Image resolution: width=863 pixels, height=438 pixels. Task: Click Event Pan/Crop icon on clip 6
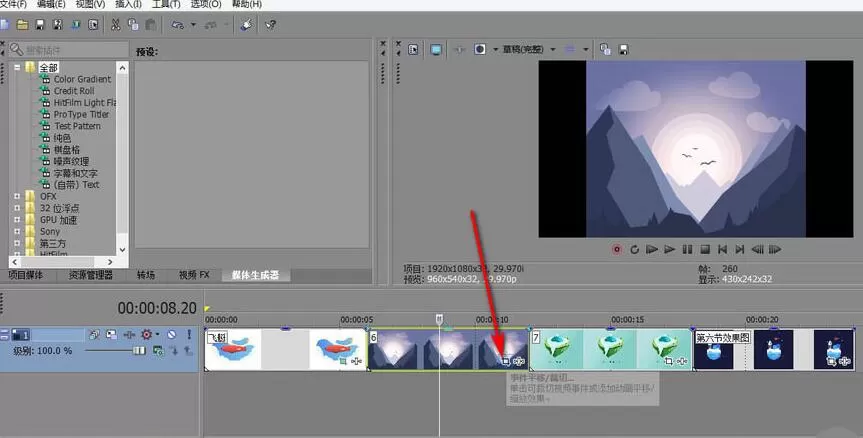pos(505,361)
